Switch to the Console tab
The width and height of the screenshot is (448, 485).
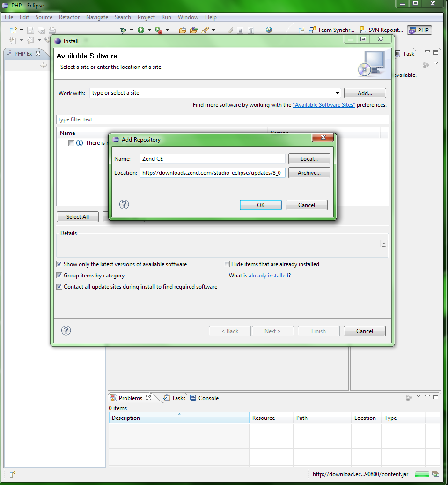pos(205,398)
